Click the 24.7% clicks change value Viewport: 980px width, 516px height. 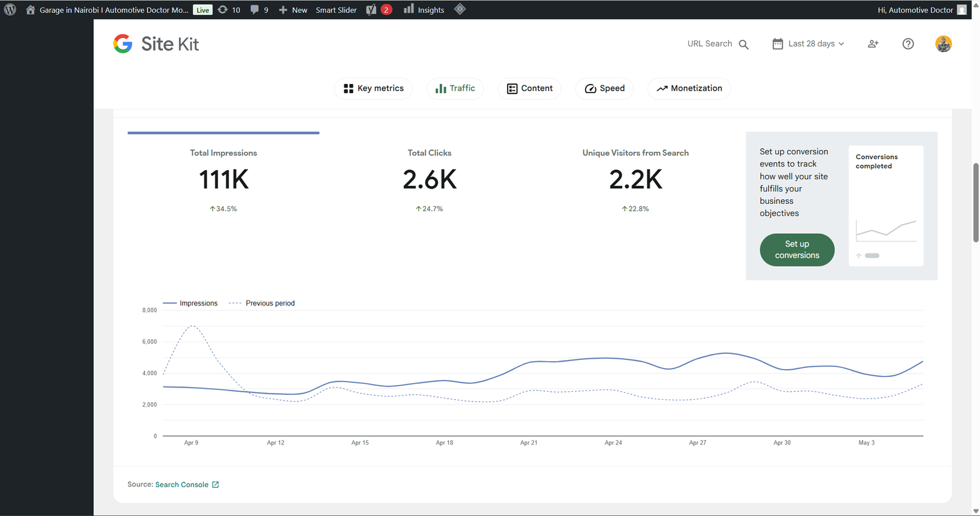point(429,209)
